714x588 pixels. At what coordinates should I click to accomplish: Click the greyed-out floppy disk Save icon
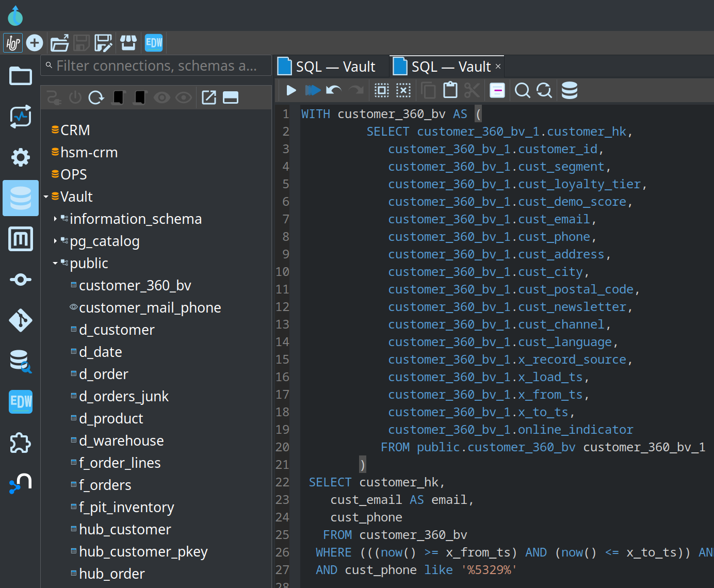(x=82, y=43)
